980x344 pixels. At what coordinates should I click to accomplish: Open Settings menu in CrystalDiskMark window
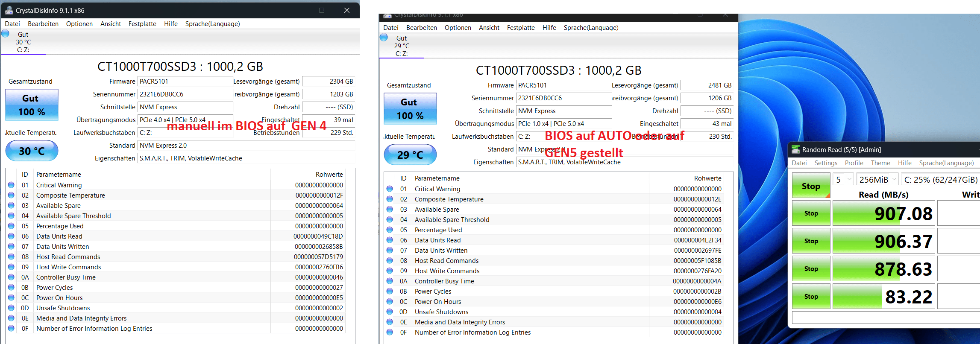point(826,163)
